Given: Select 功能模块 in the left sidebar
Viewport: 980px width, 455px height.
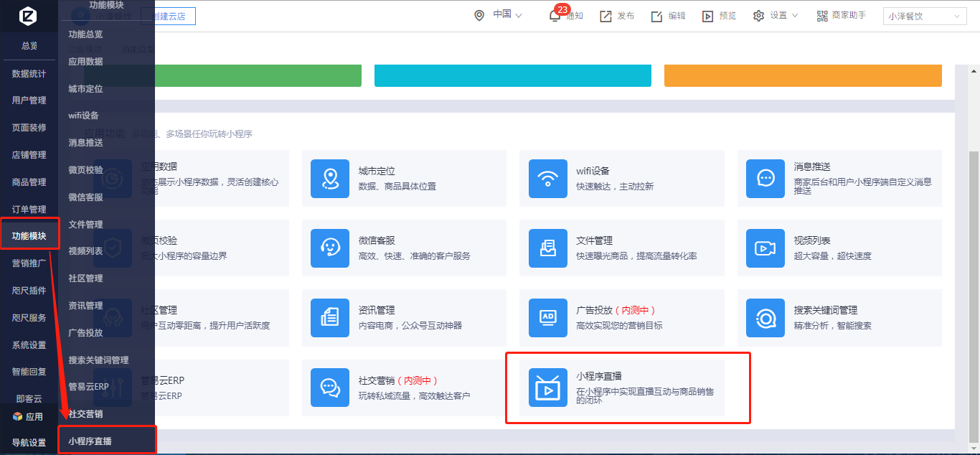Looking at the screenshot, I should pos(29,235).
